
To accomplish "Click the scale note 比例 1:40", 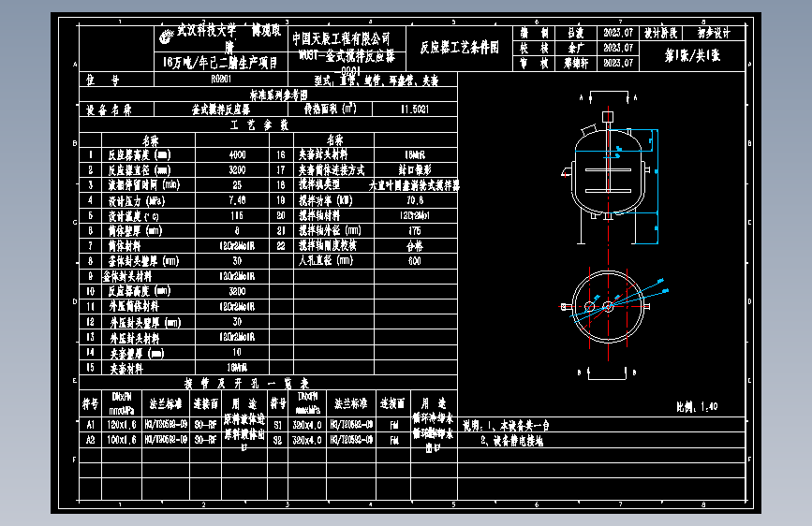I will pyautogui.click(x=697, y=406).
